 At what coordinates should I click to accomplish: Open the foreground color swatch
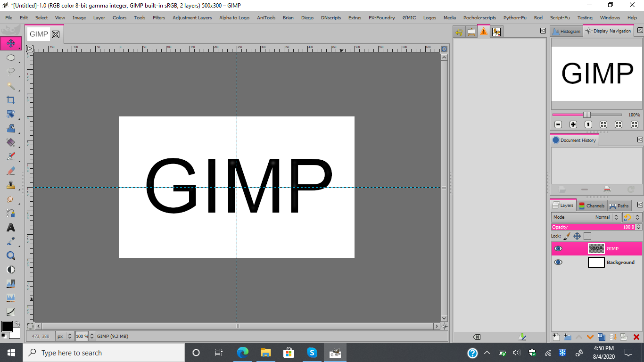7,326
